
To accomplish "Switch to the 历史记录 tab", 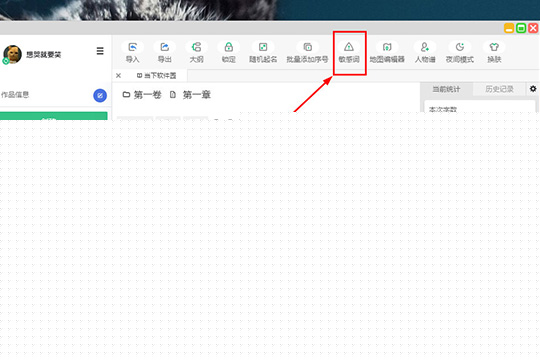I will [499, 89].
